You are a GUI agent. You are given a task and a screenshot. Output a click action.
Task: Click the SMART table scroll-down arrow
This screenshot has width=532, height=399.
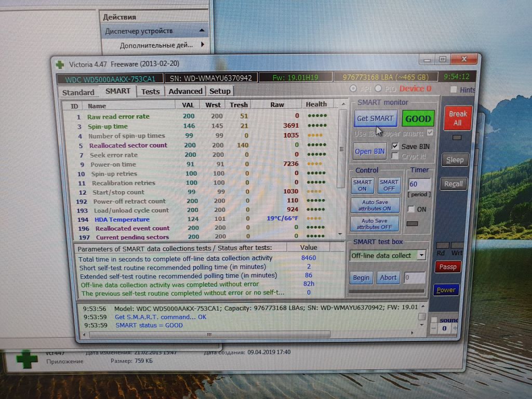point(340,234)
